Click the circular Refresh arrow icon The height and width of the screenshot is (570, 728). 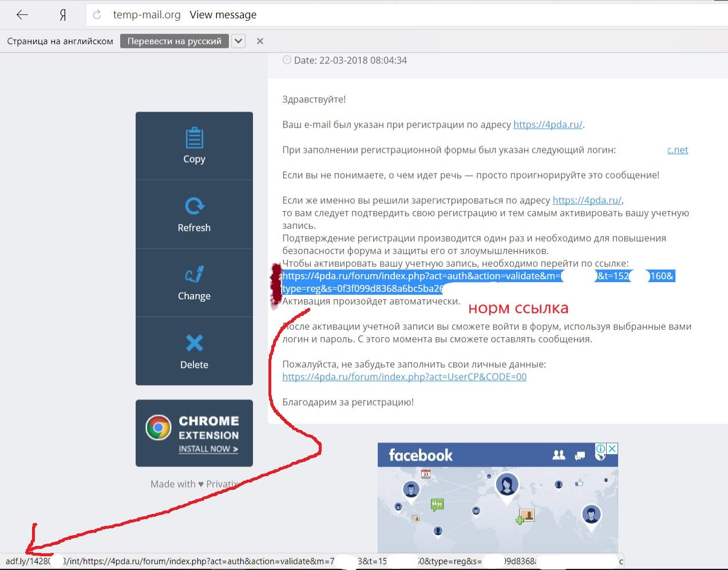pos(195,206)
